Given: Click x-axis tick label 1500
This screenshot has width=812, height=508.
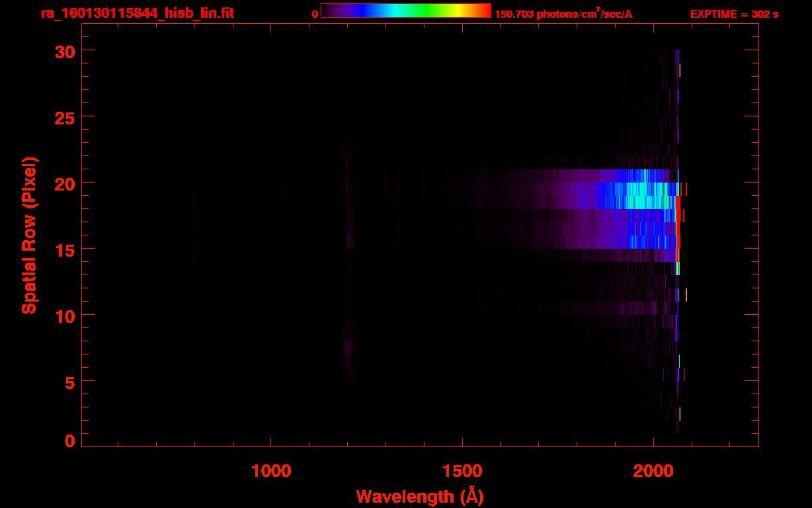Looking at the screenshot, I should pos(462,470).
